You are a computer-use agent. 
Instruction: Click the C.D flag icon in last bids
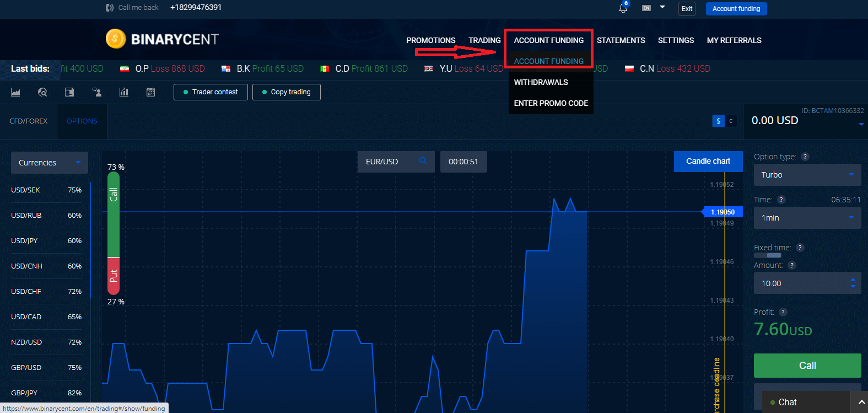[325, 69]
